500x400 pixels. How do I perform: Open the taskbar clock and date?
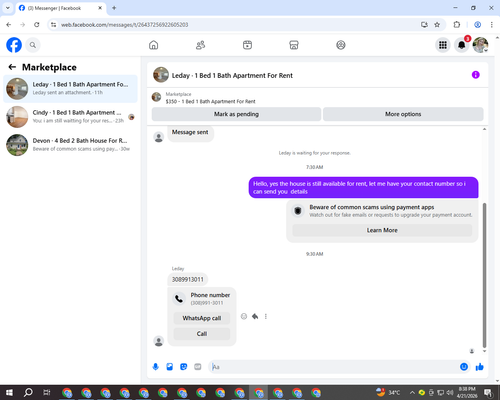pos(467,393)
